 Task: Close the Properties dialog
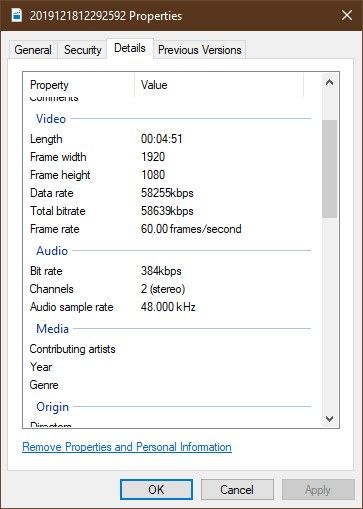click(347, 15)
